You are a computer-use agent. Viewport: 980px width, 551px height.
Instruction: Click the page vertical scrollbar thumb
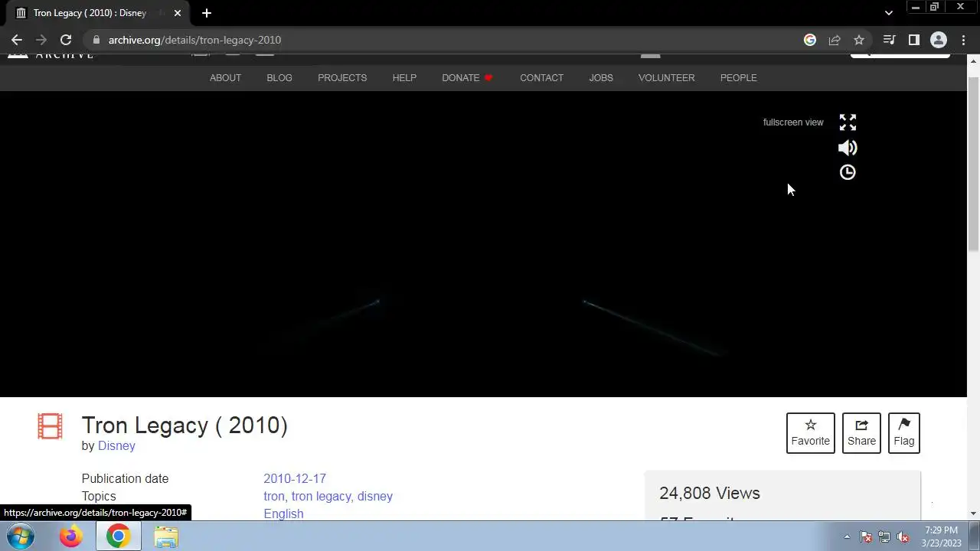pos(973,163)
